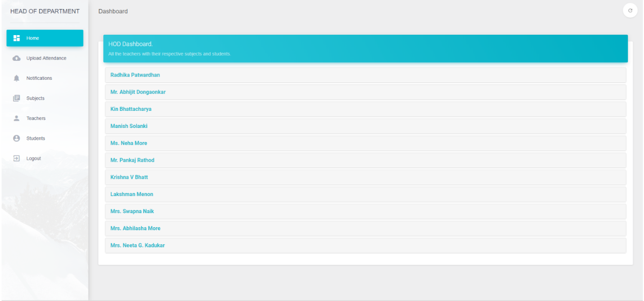
Task: Expand the Radhika Patwardhan row
Action: click(365, 75)
